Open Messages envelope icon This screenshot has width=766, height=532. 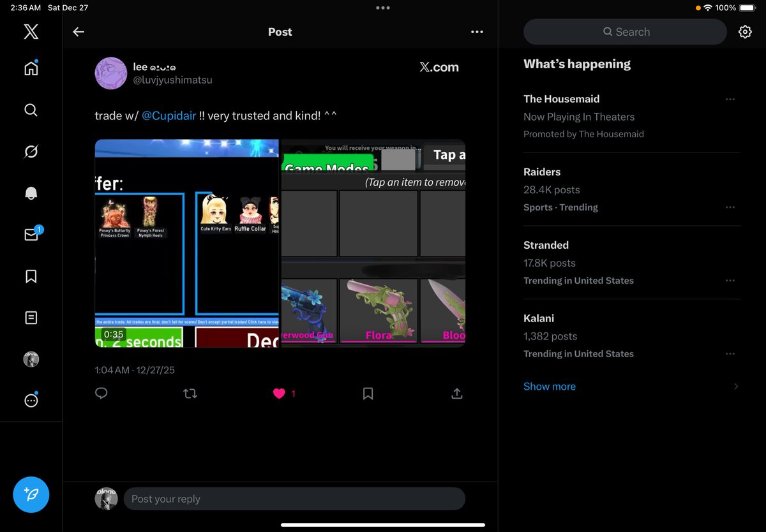point(32,233)
